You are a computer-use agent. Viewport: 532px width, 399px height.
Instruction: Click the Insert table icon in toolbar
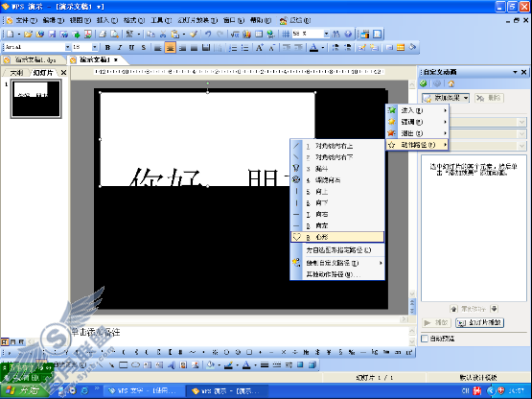(x=259, y=34)
